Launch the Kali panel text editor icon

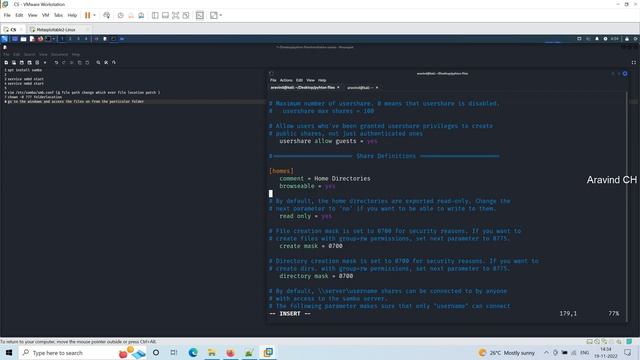[32, 39]
